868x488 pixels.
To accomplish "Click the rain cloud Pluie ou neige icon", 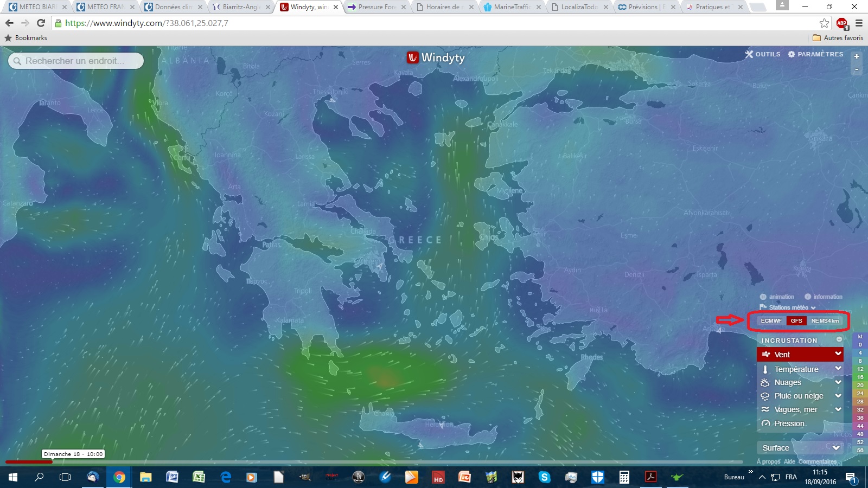I will click(765, 396).
